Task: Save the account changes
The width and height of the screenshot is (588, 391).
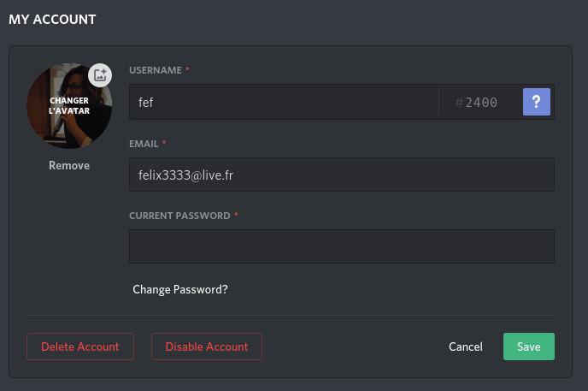Action: [x=529, y=347]
